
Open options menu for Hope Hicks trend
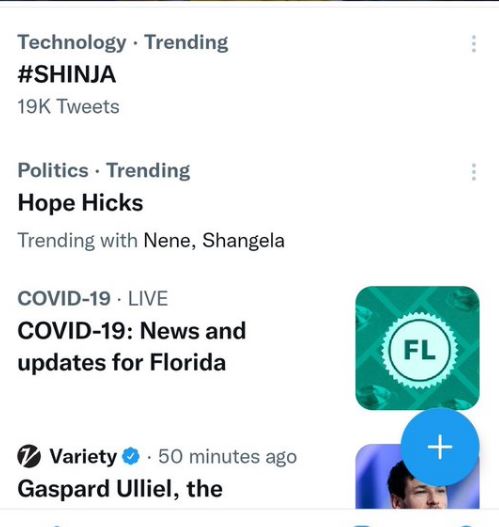(474, 172)
